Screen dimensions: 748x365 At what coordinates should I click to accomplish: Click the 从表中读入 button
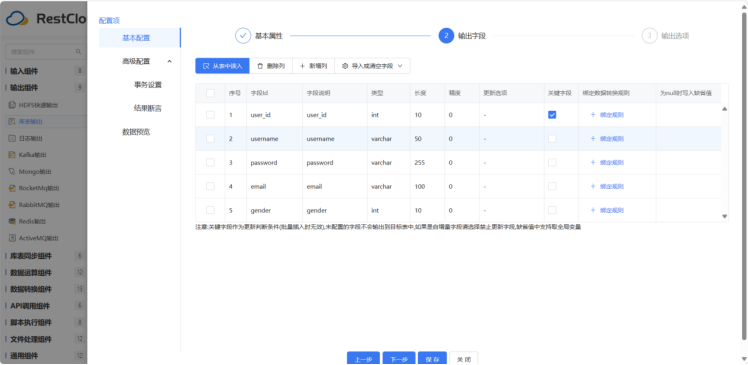coord(222,66)
